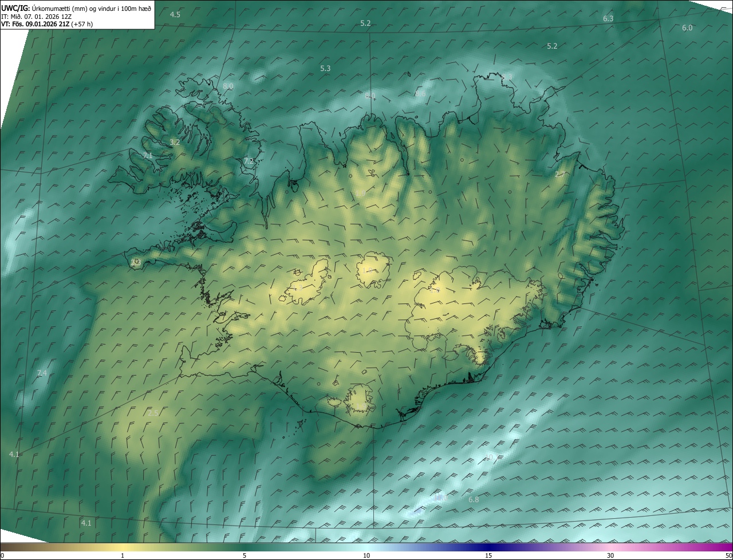The image size is (733, 560).
Task: Click the 10 tick on the color bar
Action: point(366,555)
